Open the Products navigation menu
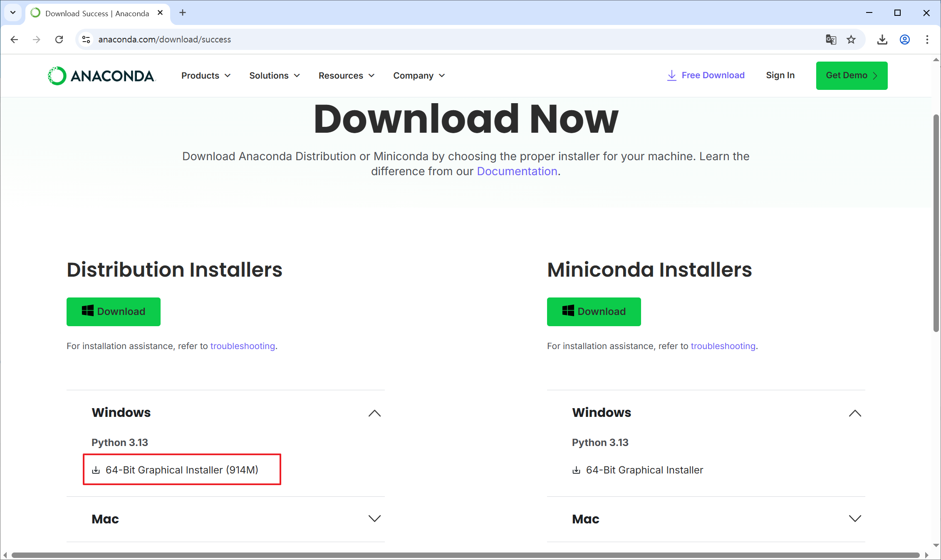The width and height of the screenshot is (941, 560). pyautogui.click(x=206, y=76)
